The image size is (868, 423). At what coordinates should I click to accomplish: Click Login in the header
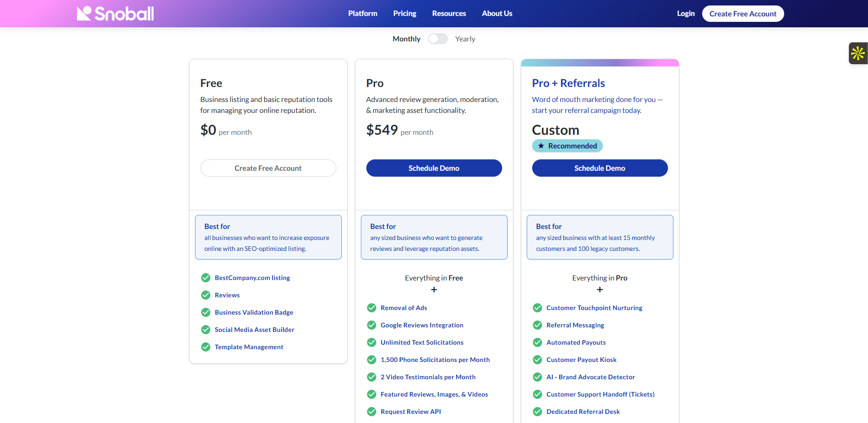pos(685,14)
